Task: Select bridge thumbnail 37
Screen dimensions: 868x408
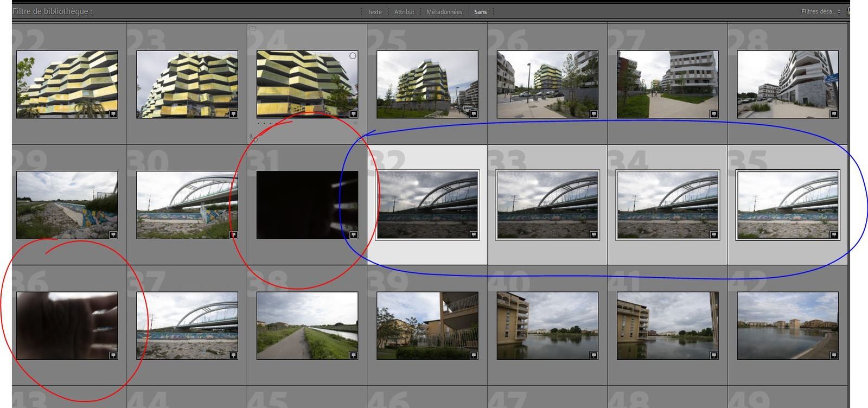Action: coord(187,326)
